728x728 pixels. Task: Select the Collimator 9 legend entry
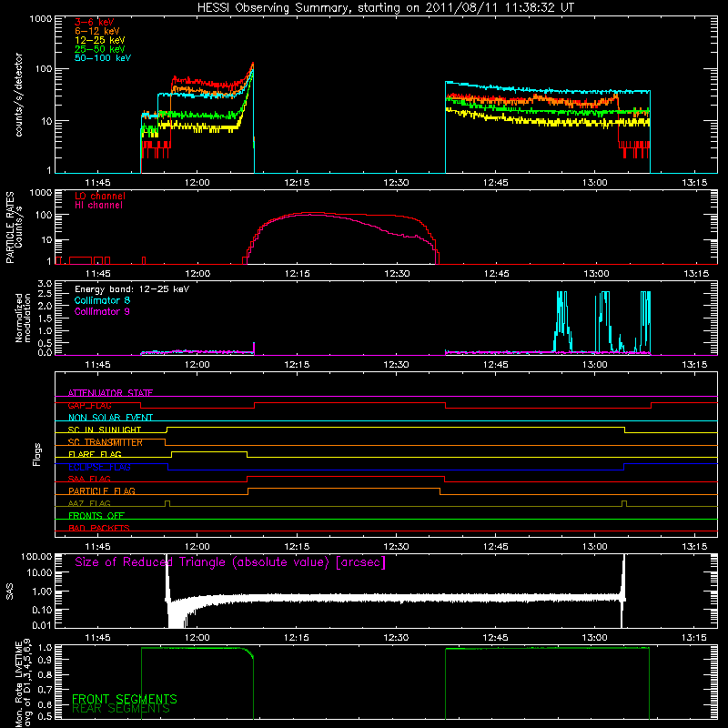102,311
